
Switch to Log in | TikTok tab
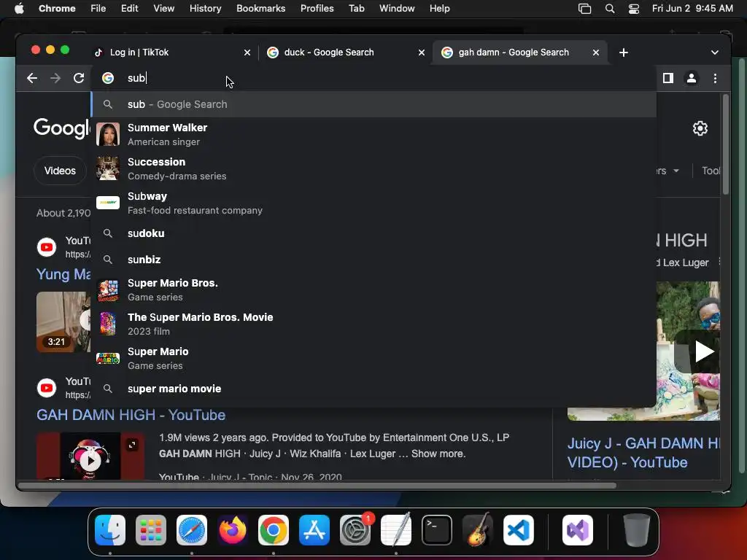click(x=171, y=52)
